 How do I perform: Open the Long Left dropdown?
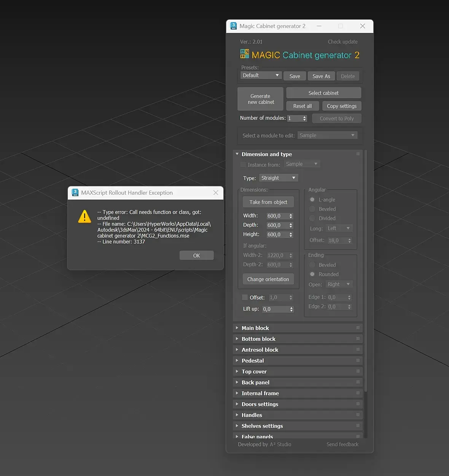(x=339, y=228)
